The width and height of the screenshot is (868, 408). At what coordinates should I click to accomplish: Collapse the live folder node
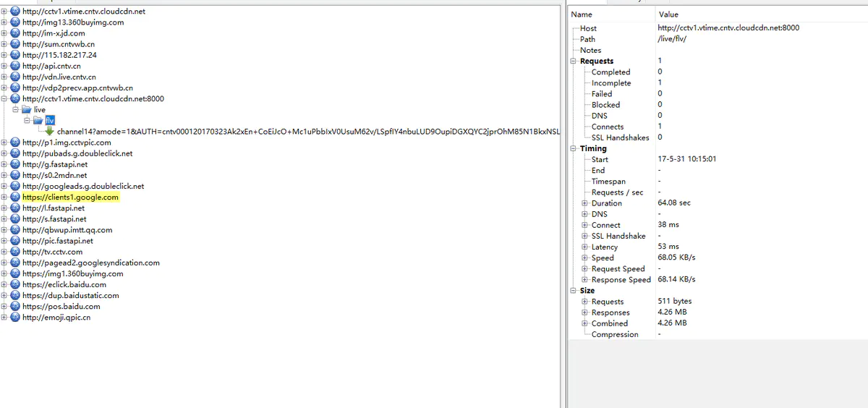tap(17, 109)
